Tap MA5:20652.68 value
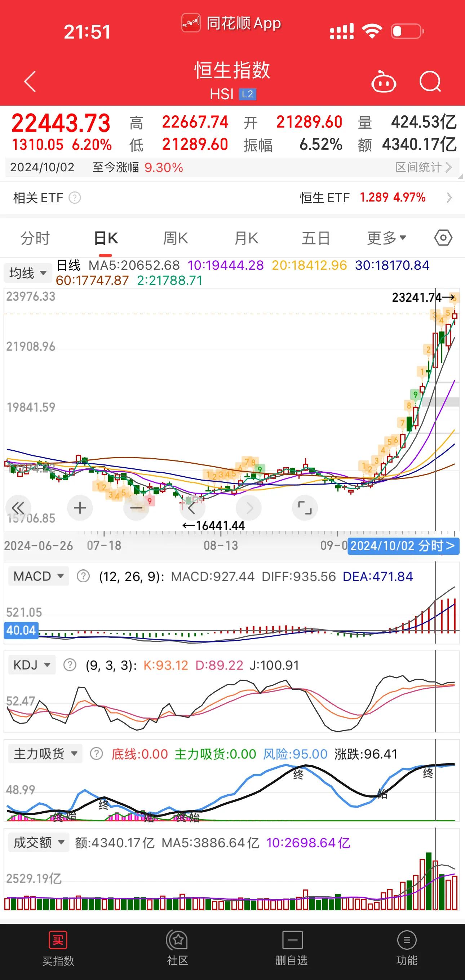Image resolution: width=465 pixels, height=980 pixels. pos(134,265)
